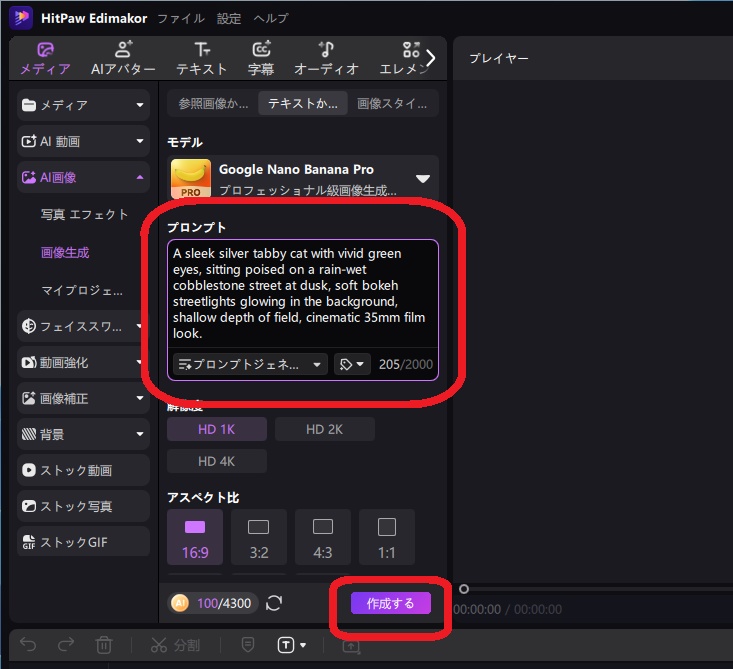733x669 pixels.
Task: Select the 16:9 aspect ratio
Action: click(x=195, y=537)
